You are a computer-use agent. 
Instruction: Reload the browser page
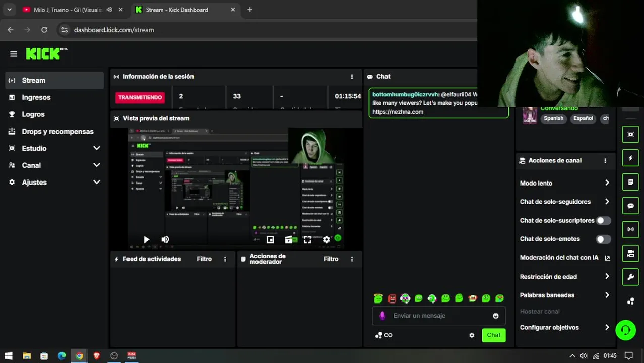pyautogui.click(x=44, y=30)
